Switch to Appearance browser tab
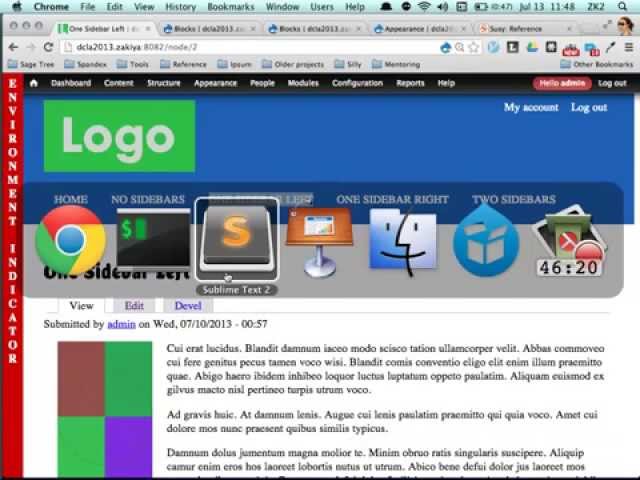Screen dimensions: 640x480 pos(419,29)
